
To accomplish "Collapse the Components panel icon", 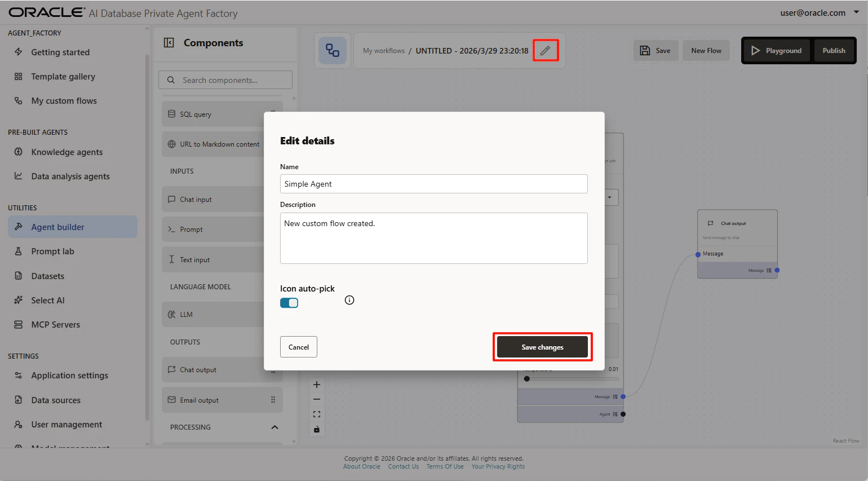I will click(x=169, y=43).
